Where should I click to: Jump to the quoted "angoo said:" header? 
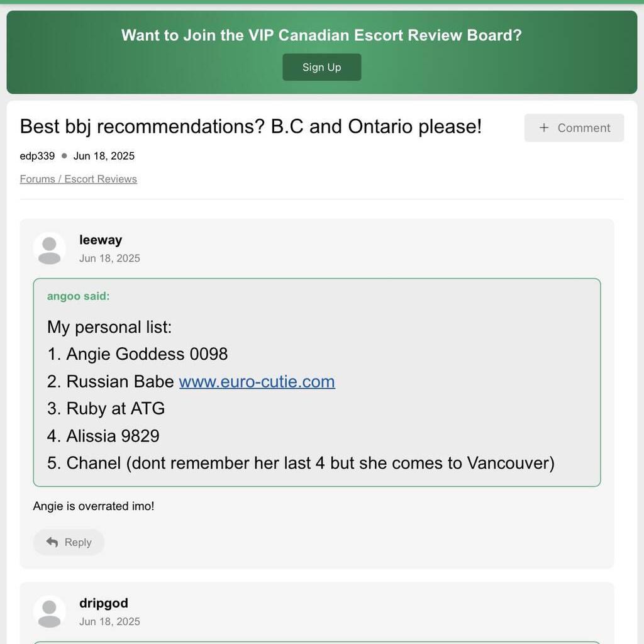79,296
